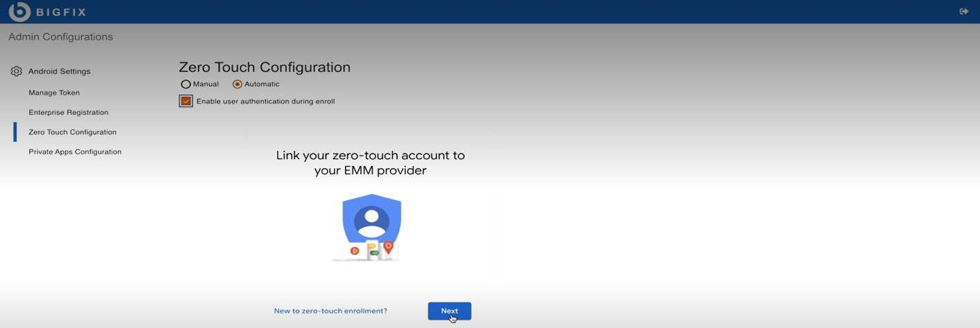980x328 pixels.
Task: Click the logout icon in header
Action: tap(963, 12)
